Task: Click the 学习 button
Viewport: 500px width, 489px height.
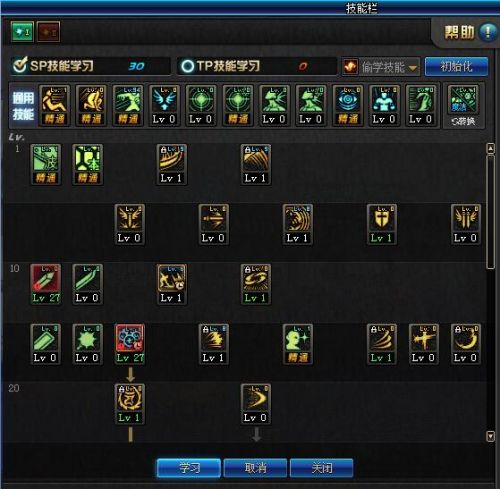Action: (189, 468)
